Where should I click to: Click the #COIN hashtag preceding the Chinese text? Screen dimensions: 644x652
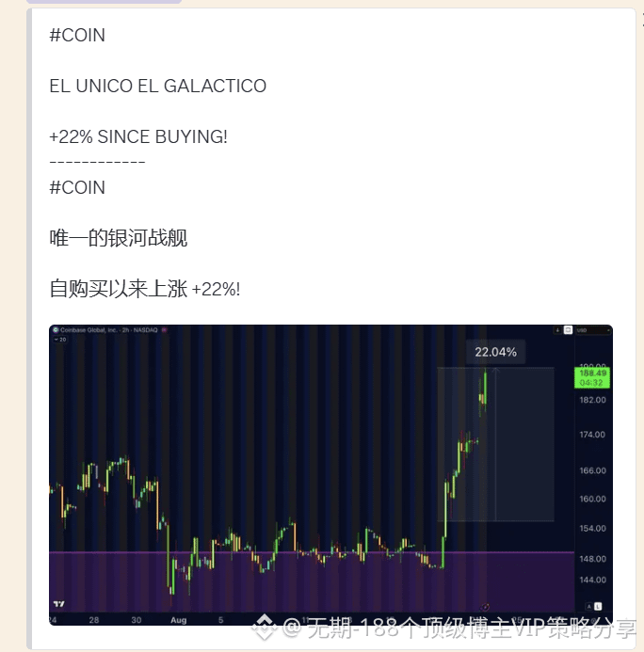pyautogui.click(x=77, y=187)
